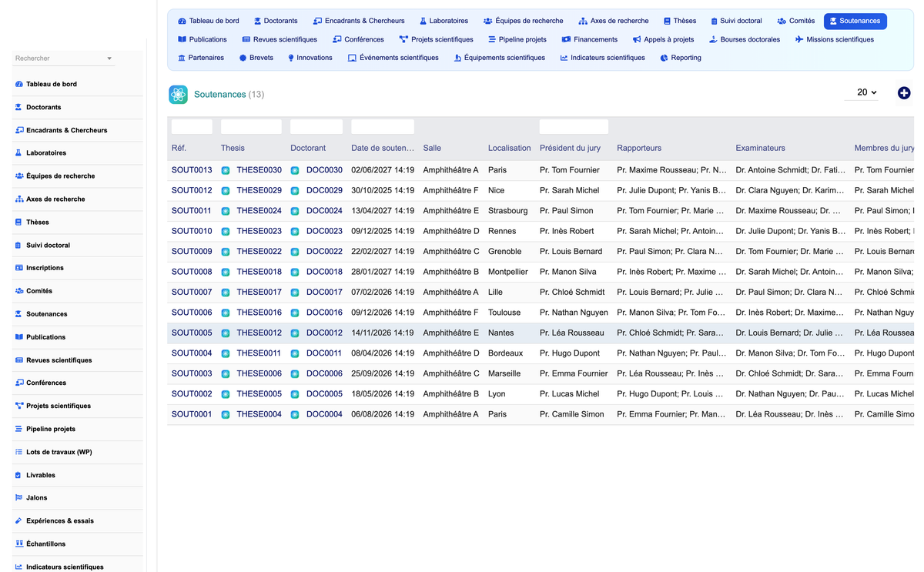Click the Thesis column filter field
The image size is (924, 572).
[x=251, y=127]
